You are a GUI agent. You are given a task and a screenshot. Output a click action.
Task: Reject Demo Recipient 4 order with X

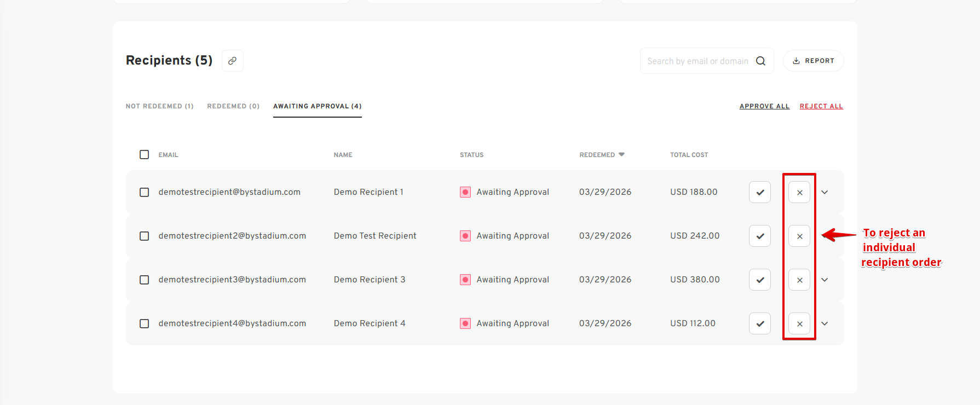[799, 323]
